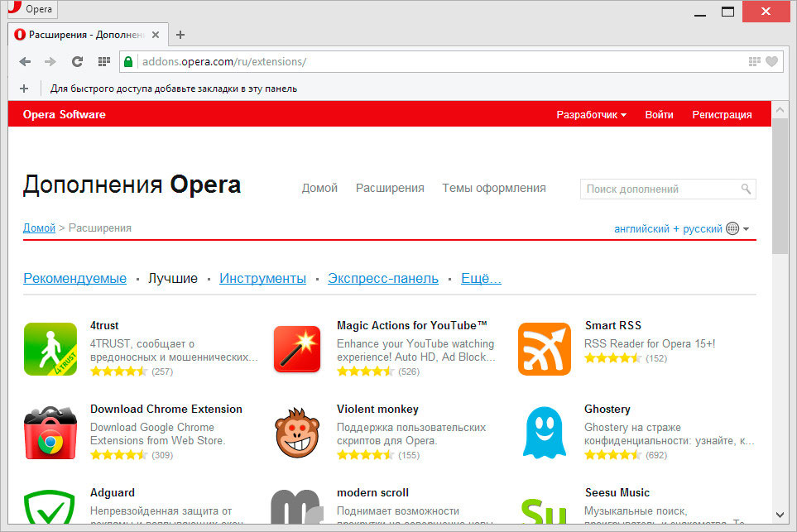Open the Opera menu button

[x=32, y=8]
